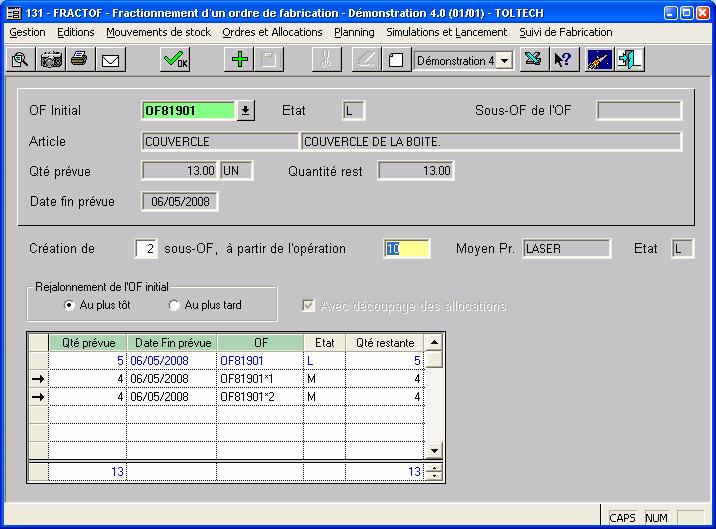Click the Sous-OF de l'OF field
This screenshot has height=529, width=716.
(x=639, y=111)
